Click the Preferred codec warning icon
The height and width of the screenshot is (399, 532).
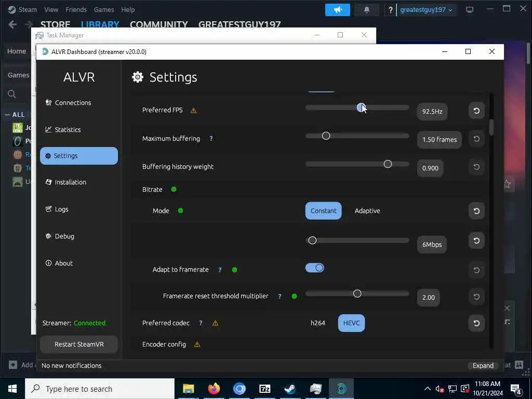(x=215, y=323)
